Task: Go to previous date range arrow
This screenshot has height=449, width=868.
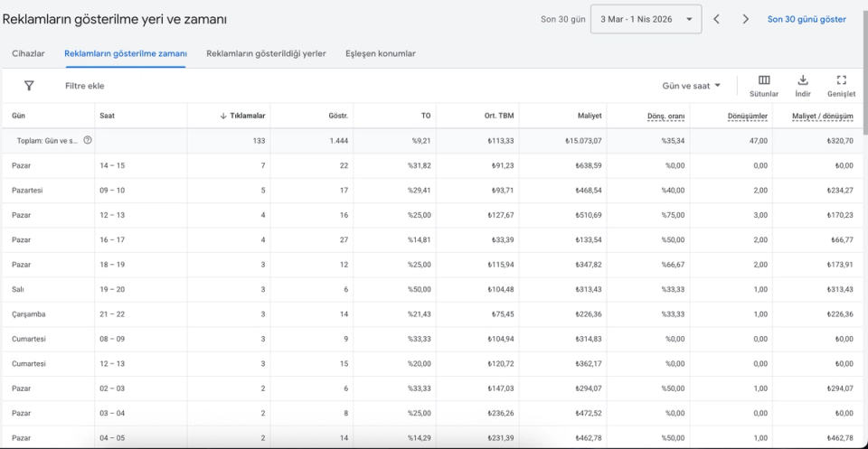Action: [x=716, y=19]
